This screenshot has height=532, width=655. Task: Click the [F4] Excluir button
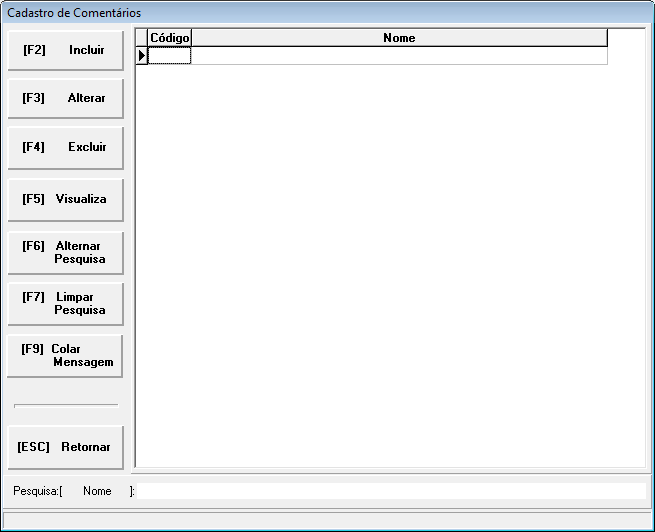[x=65, y=147]
